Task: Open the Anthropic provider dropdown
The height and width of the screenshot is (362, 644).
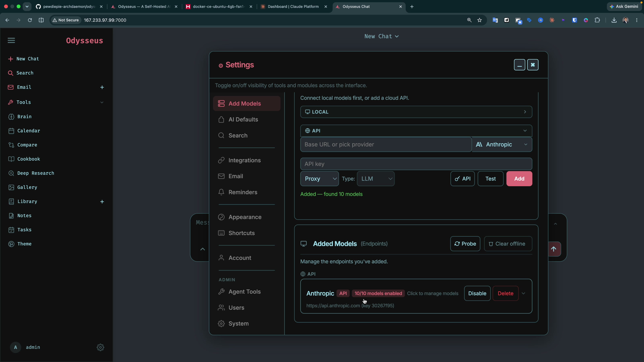Action: (x=502, y=144)
